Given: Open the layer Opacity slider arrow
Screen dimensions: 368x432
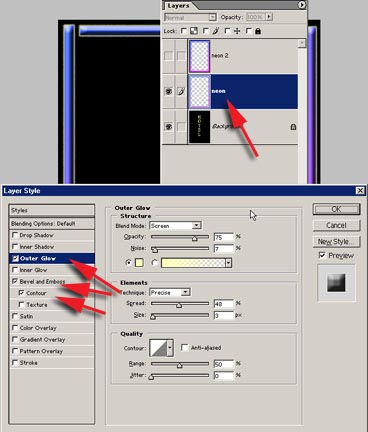Looking at the screenshot, I should coord(269,17).
